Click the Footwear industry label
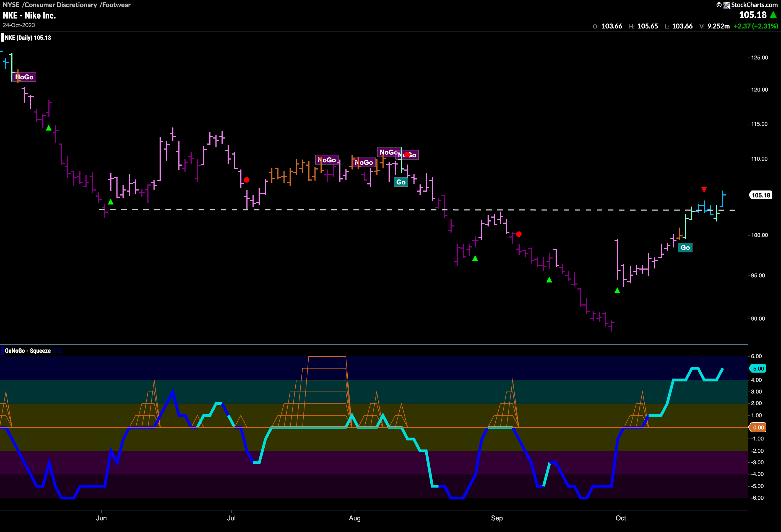 [x=116, y=5]
